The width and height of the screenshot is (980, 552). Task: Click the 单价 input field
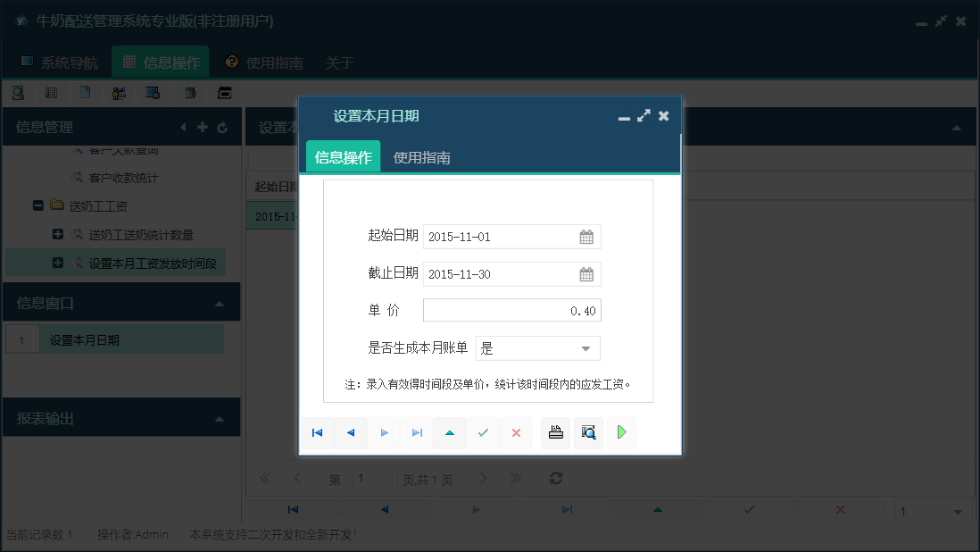click(511, 310)
